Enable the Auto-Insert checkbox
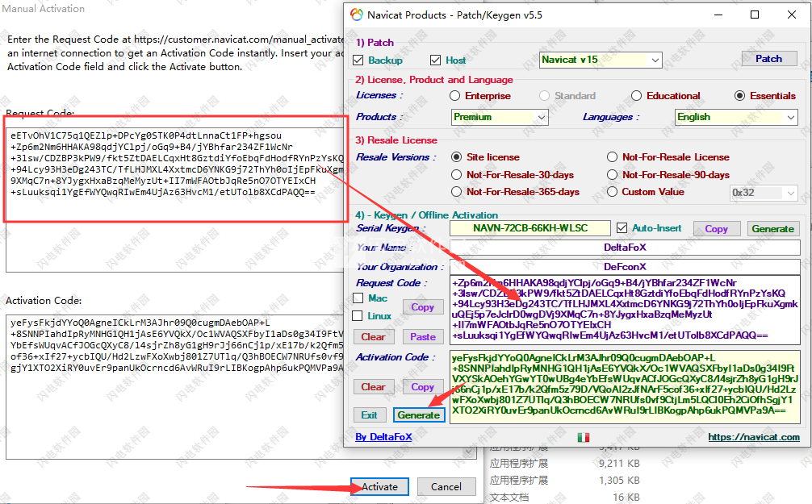The width and height of the screenshot is (812, 504). click(622, 227)
